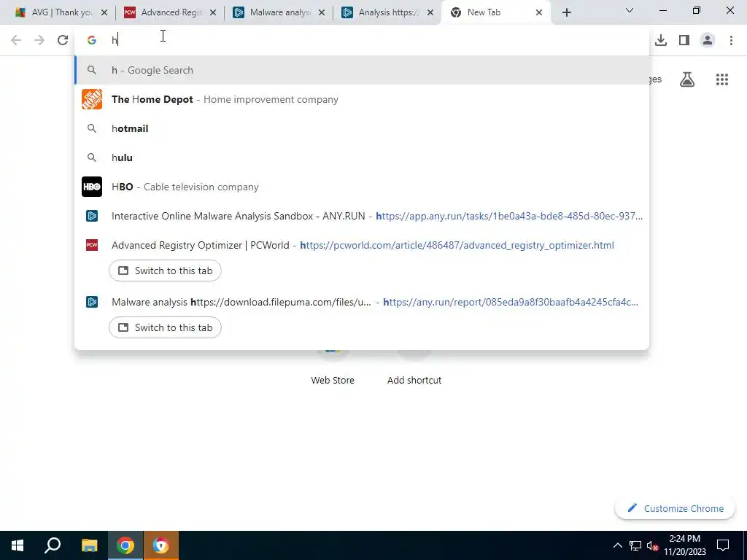This screenshot has width=747, height=560.
Task: Switch to this tab under PCWorld entry
Action: click(x=165, y=271)
